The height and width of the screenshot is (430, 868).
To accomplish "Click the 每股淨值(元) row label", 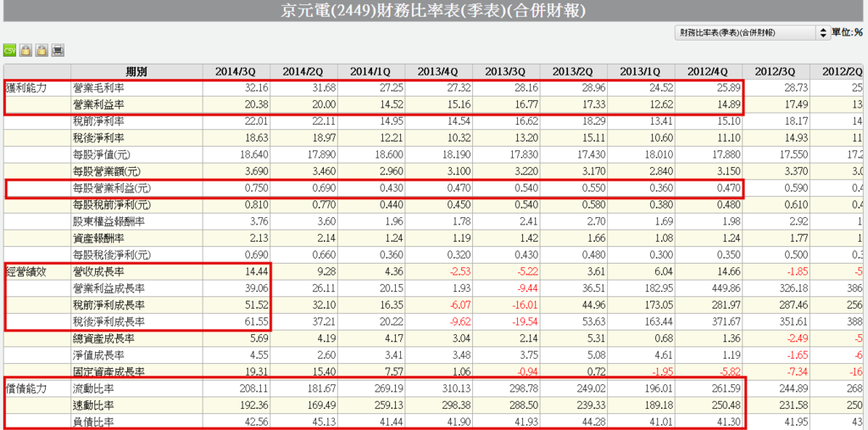I will tap(102, 154).
